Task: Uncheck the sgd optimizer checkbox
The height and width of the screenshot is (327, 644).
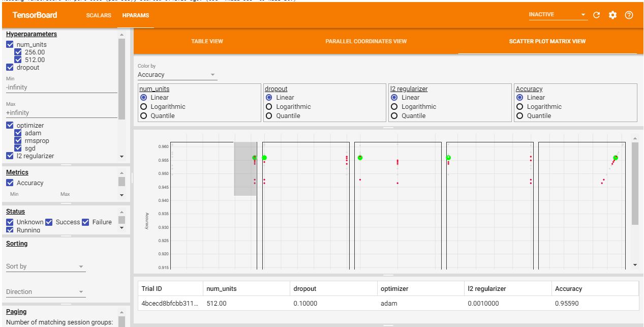Action: point(18,148)
